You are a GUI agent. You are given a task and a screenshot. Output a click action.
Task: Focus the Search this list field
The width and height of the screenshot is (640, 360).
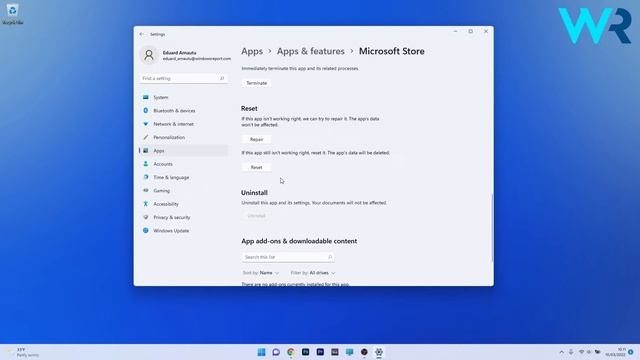point(288,257)
